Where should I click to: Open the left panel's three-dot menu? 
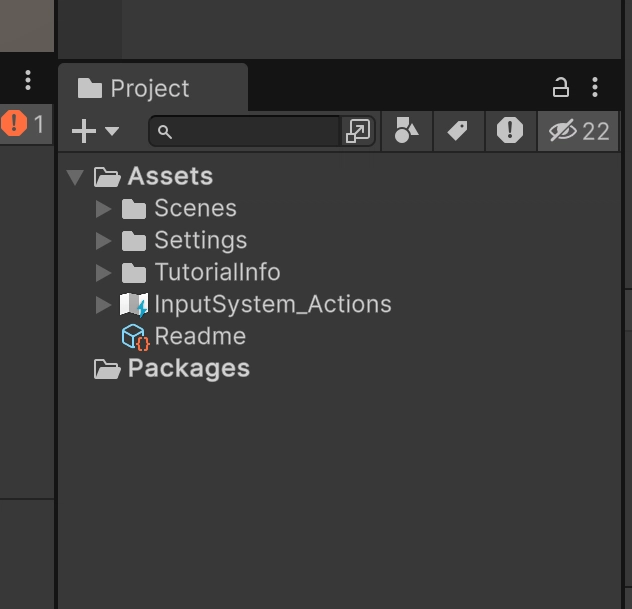click(28, 80)
